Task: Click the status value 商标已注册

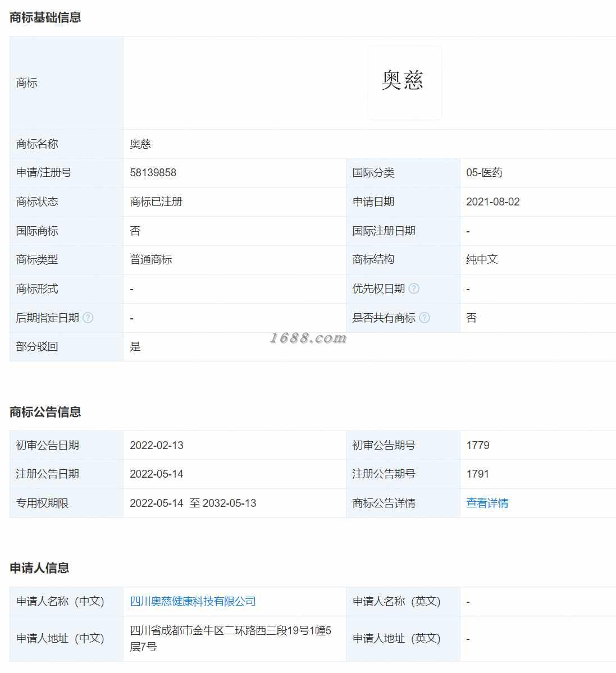Action: (156, 202)
